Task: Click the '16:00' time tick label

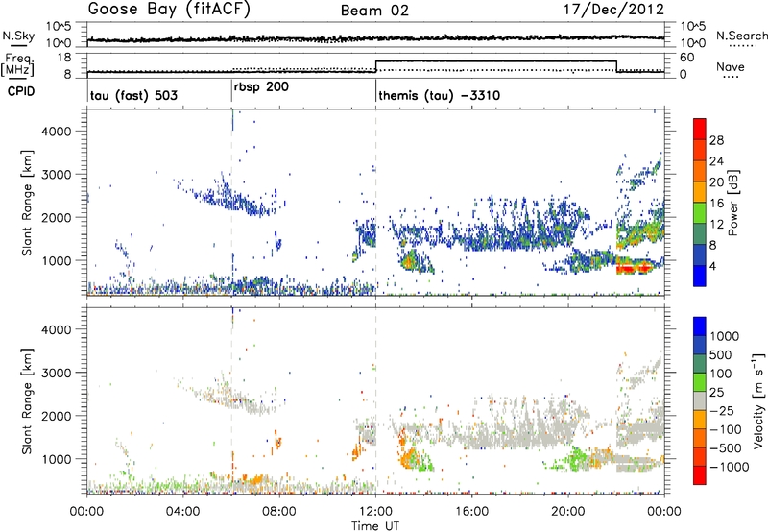Action: point(471,512)
